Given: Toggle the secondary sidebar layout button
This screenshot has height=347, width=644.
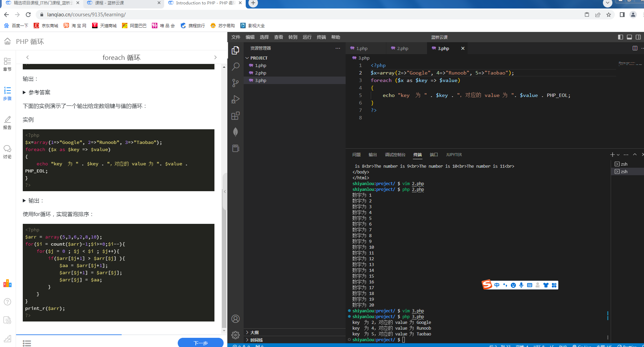Looking at the screenshot, I should click(x=638, y=37).
